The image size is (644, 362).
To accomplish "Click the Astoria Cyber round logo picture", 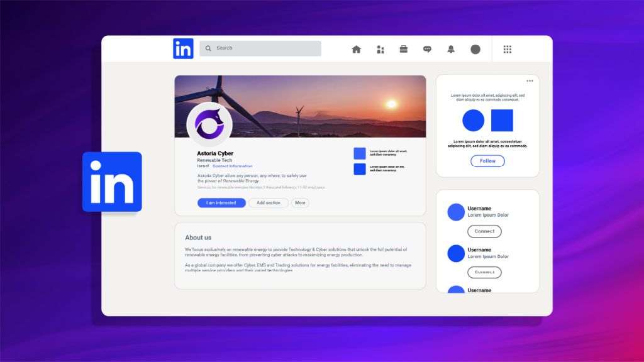I will pyautogui.click(x=209, y=124).
